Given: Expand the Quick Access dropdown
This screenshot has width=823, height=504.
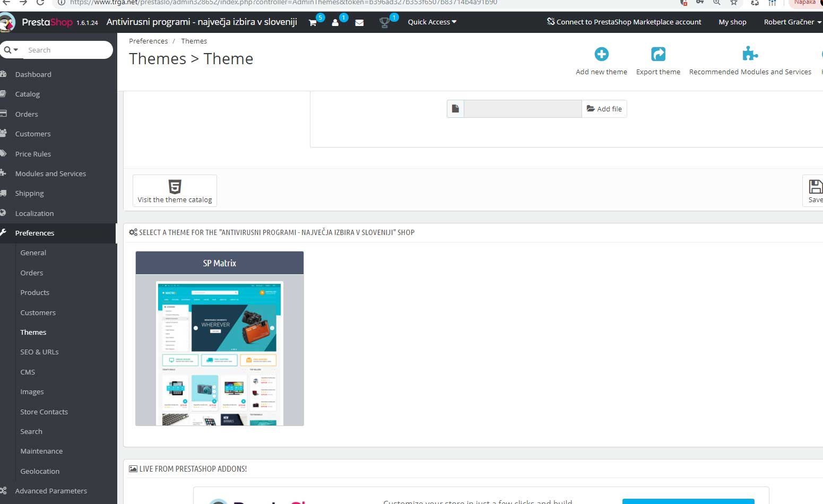Looking at the screenshot, I should [x=432, y=22].
